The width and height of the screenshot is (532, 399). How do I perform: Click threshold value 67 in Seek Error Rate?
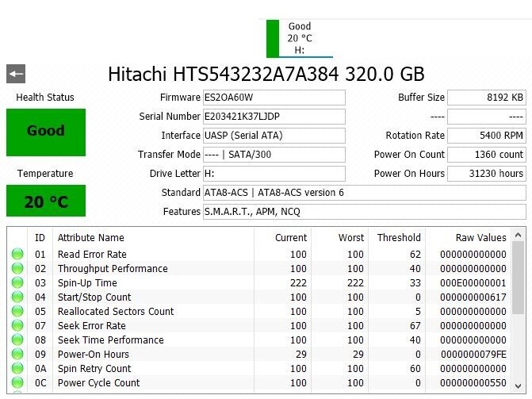[x=415, y=326]
